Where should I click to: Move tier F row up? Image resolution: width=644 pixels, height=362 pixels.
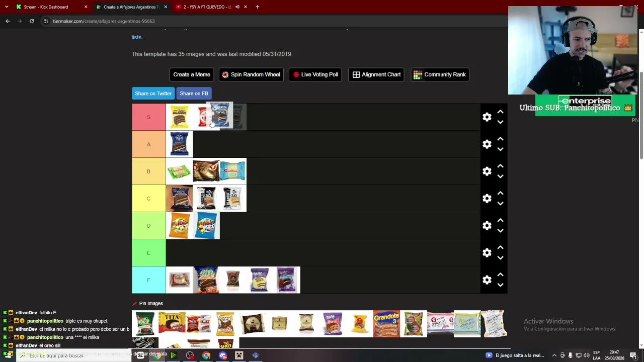(500, 275)
